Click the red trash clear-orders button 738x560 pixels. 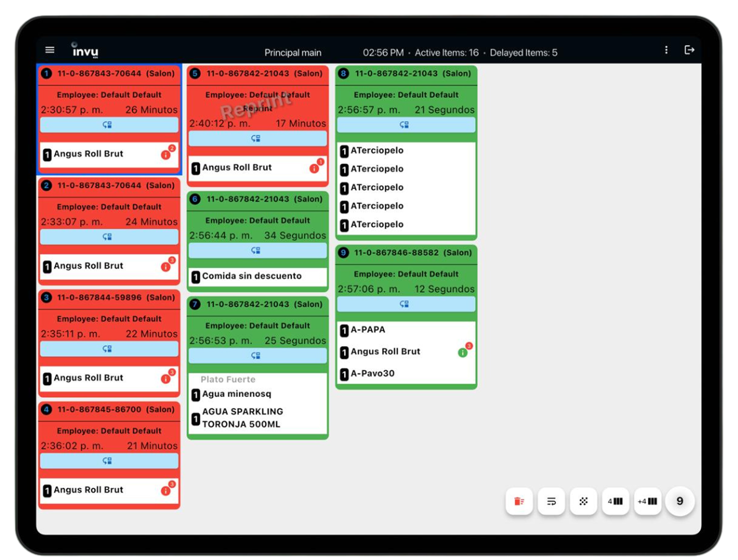point(519,501)
